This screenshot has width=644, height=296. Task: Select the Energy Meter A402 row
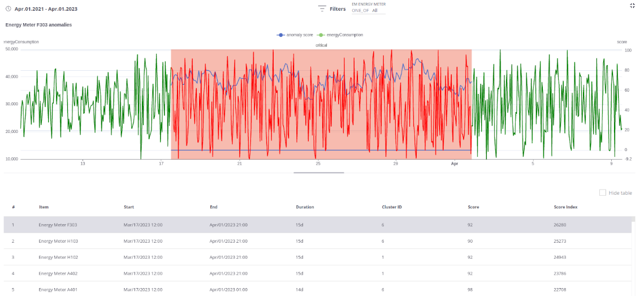(x=318, y=273)
